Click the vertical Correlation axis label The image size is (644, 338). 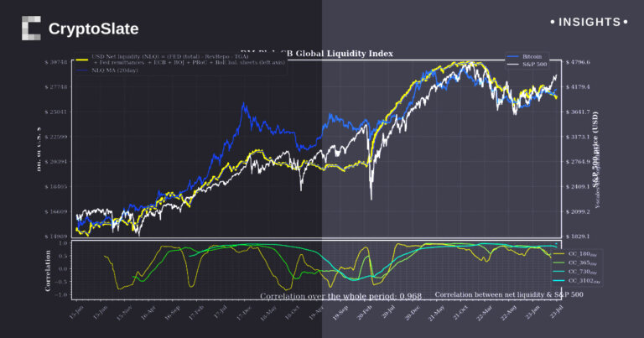pos(48,271)
